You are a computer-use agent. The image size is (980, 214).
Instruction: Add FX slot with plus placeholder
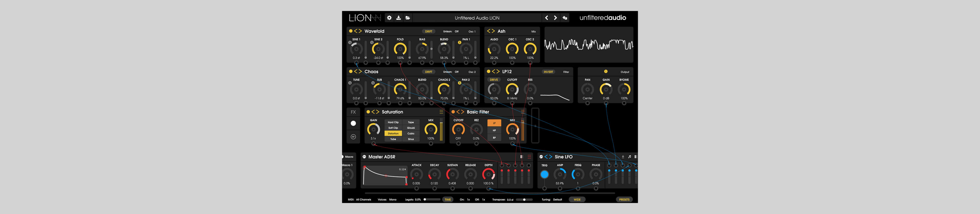point(535,126)
